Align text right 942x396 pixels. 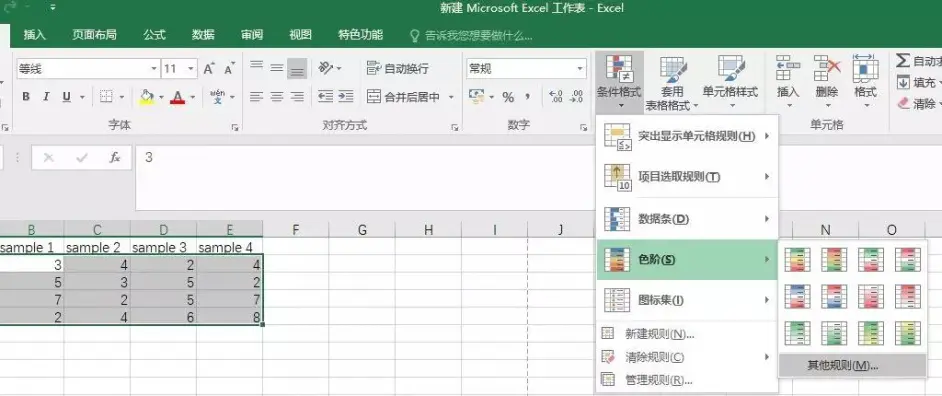tap(297, 97)
